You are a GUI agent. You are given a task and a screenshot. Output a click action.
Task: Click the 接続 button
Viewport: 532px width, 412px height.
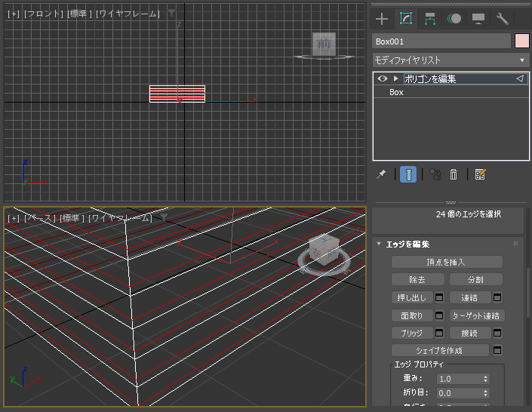click(470, 333)
